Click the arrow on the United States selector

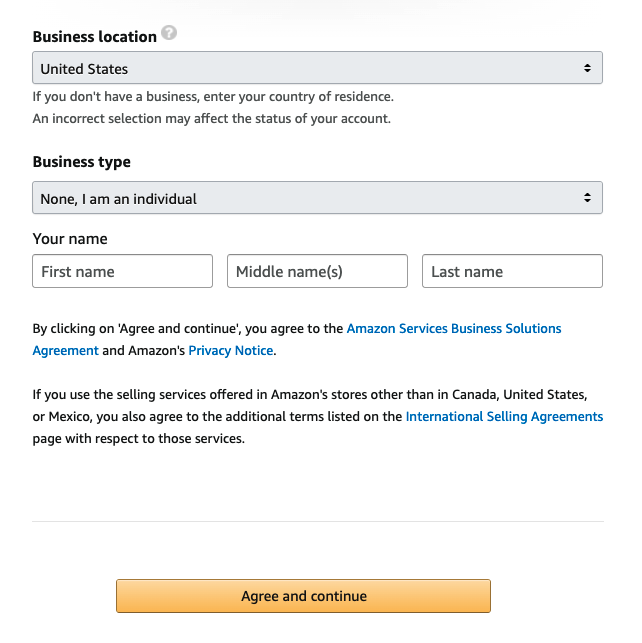coord(587,69)
